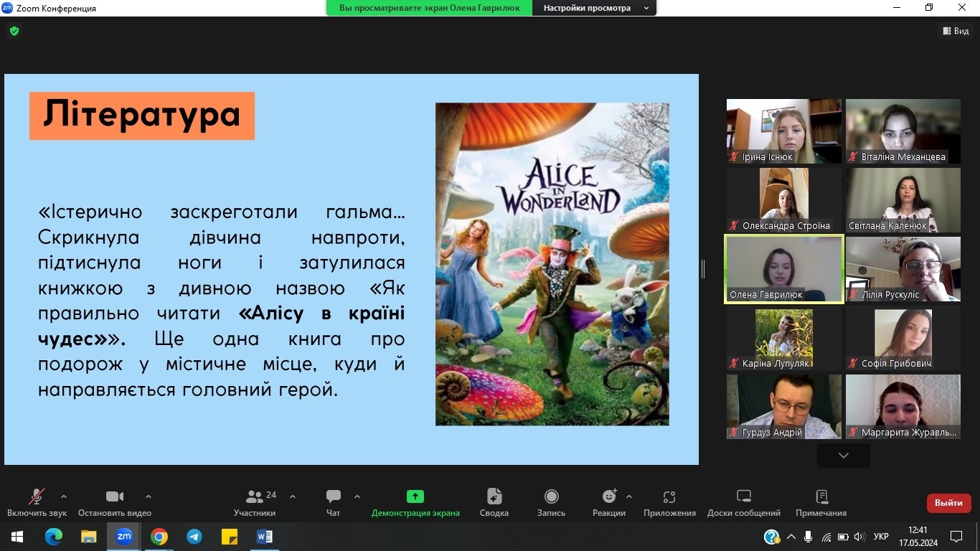Unmute microphone with Включить звук
Screen dimensions: 980x551
point(37,502)
